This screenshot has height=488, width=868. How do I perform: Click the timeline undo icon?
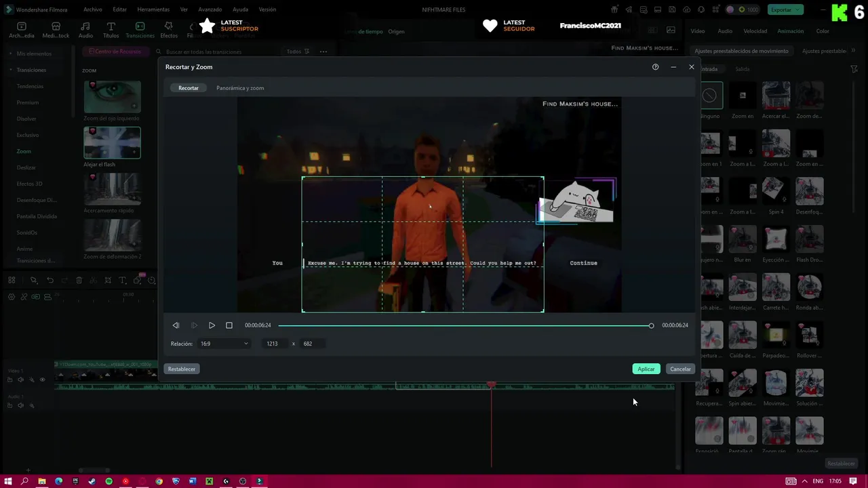coord(50,281)
